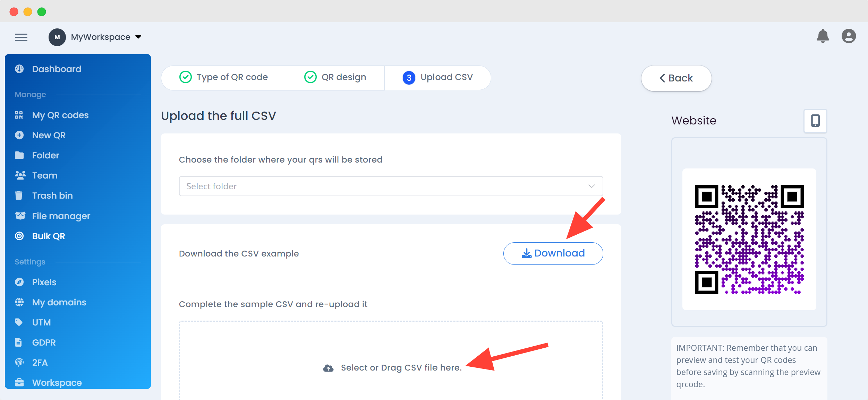
Task: Click the notifications bell icon
Action: click(x=823, y=36)
